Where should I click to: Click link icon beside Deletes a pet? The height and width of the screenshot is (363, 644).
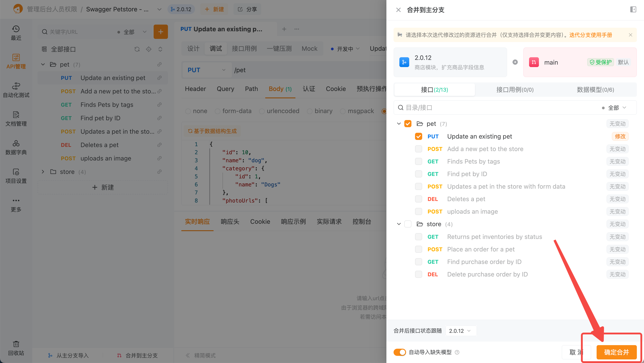click(x=159, y=145)
